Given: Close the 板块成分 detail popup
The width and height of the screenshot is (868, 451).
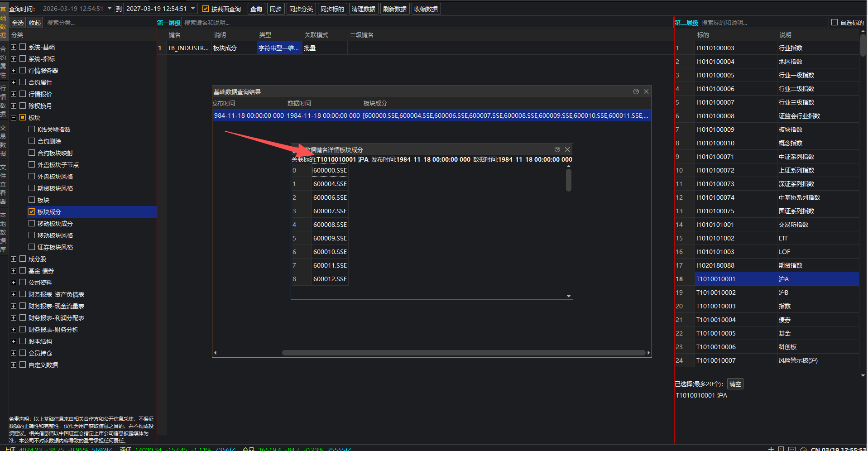Looking at the screenshot, I should coord(567,149).
